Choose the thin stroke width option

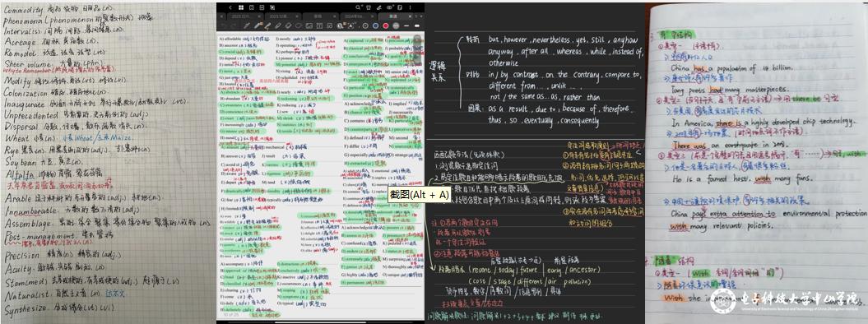[x=406, y=25]
